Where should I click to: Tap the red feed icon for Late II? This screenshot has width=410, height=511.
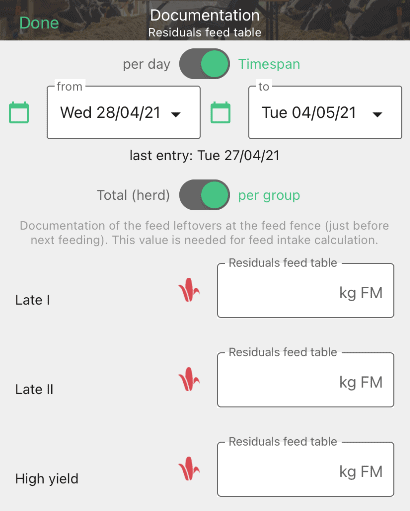tap(189, 379)
